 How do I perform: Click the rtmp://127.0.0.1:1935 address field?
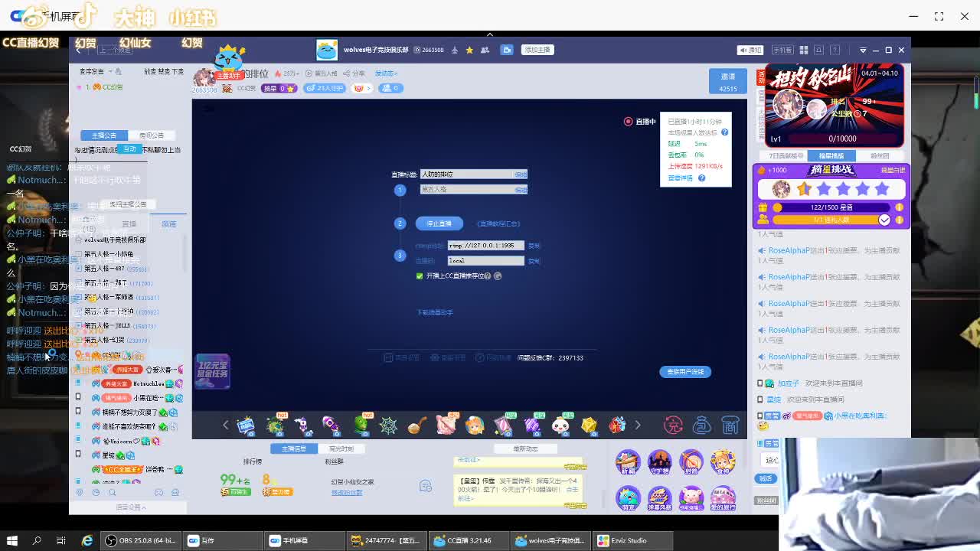coord(486,246)
